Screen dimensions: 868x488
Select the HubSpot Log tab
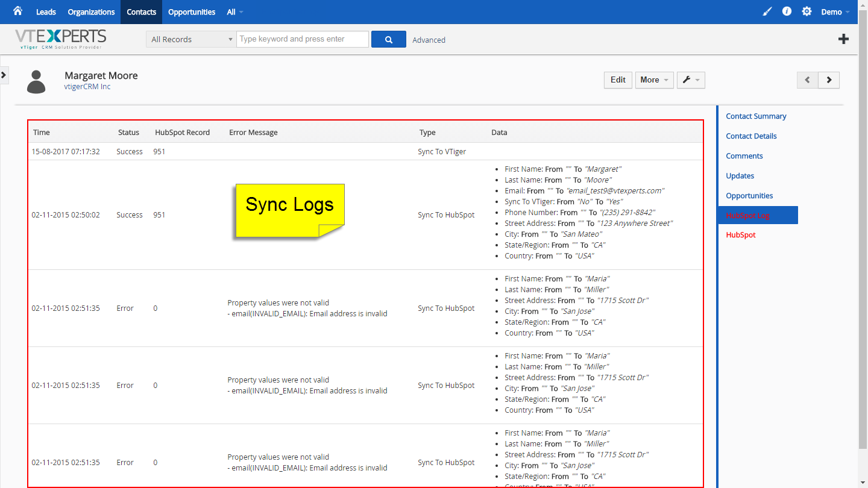pos(758,215)
